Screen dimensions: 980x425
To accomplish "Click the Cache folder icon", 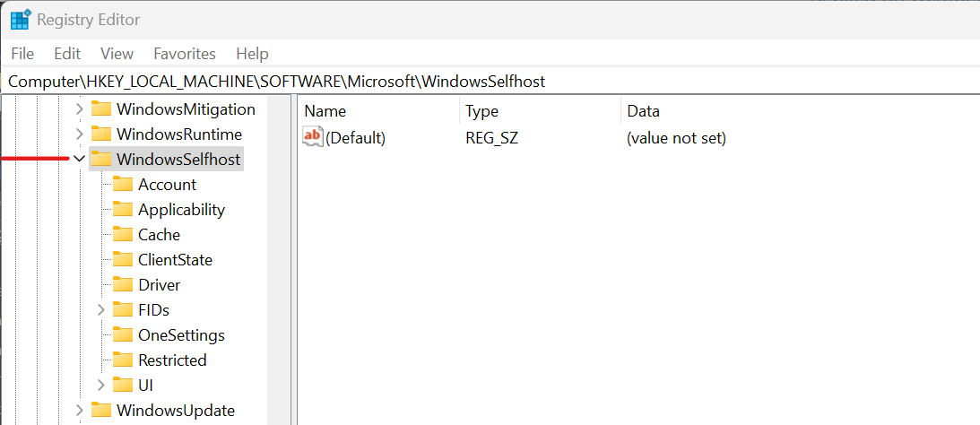I will (x=123, y=234).
